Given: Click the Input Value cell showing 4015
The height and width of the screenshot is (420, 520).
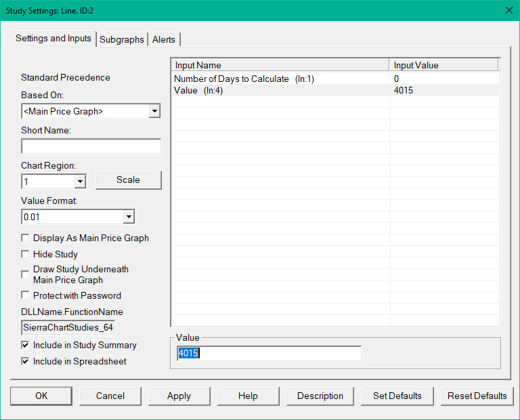Looking at the screenshot, I should click(x=445, y=90).
